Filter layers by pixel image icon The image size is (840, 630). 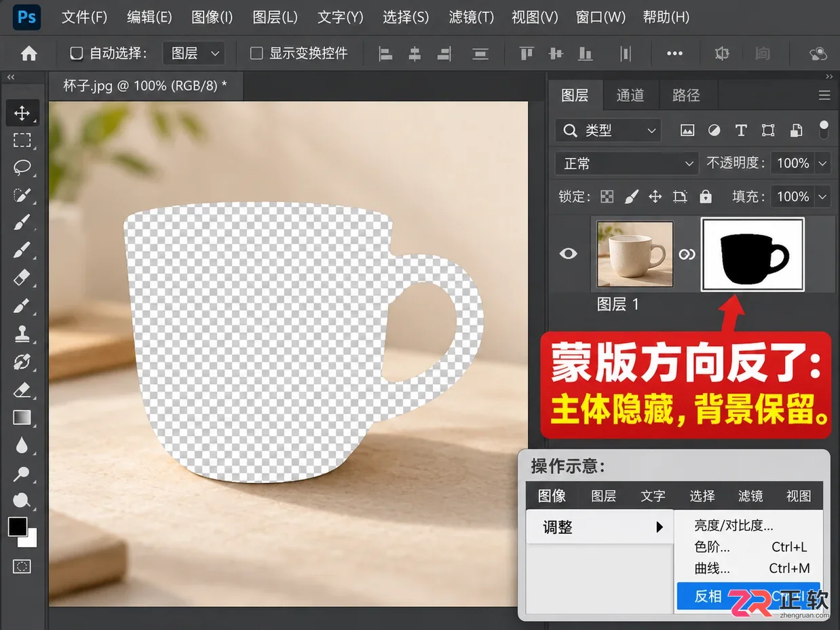pos(687,130)
